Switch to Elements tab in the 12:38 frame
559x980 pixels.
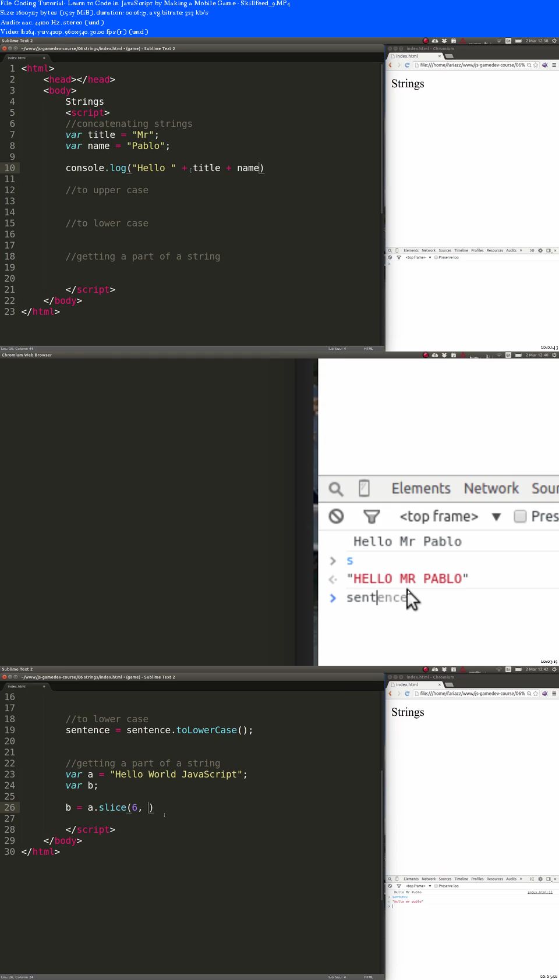tap(411, 251)
